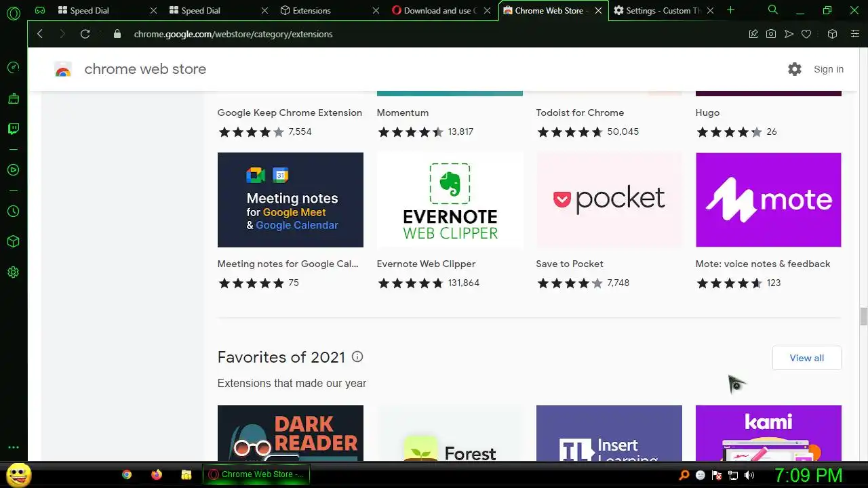Open the Pocket extension thumbnail
The image size is (868, 488).
(609, 200)
